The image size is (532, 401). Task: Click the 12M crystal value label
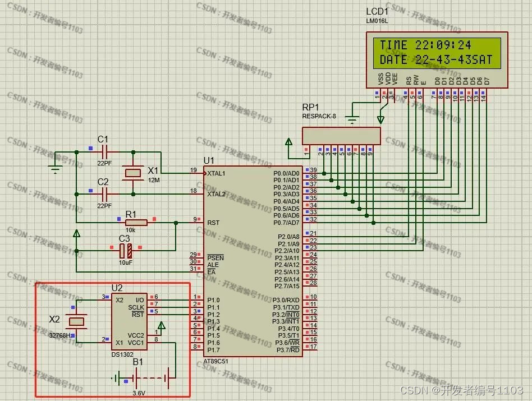point(154,180)
